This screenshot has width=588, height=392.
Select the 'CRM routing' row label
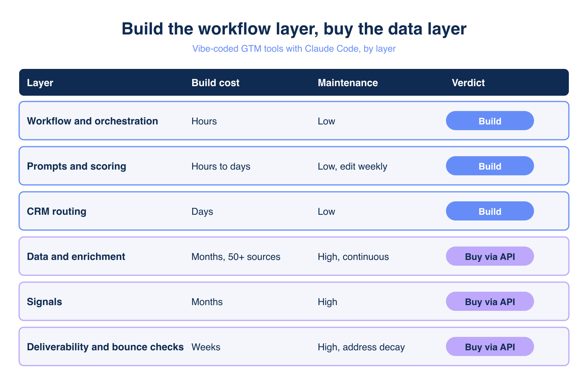(57, 211)
